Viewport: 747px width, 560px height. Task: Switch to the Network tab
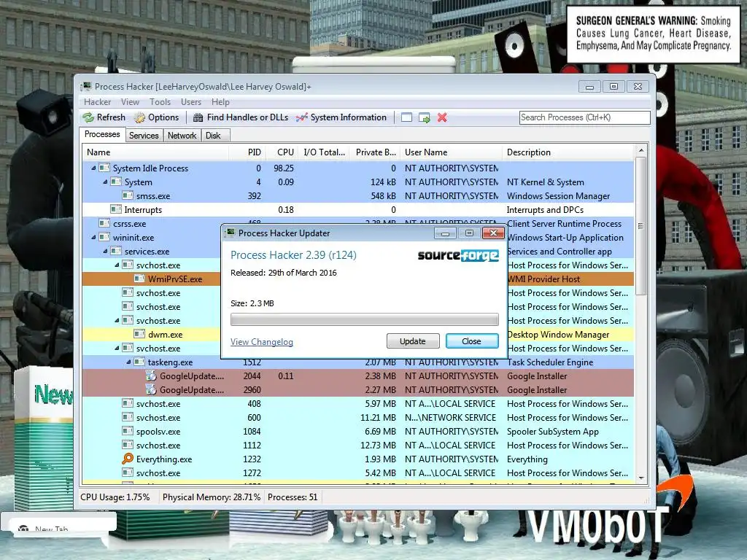point(182,136)
